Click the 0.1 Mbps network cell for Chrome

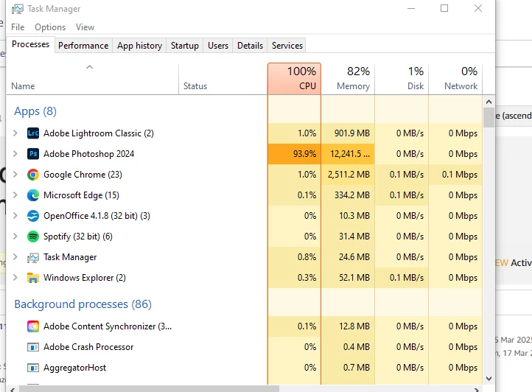pos(455,175)
